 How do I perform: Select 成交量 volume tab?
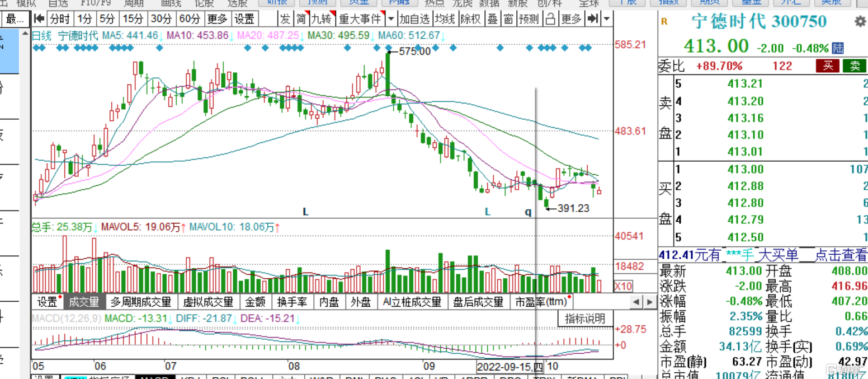click(x=84, y=302)
